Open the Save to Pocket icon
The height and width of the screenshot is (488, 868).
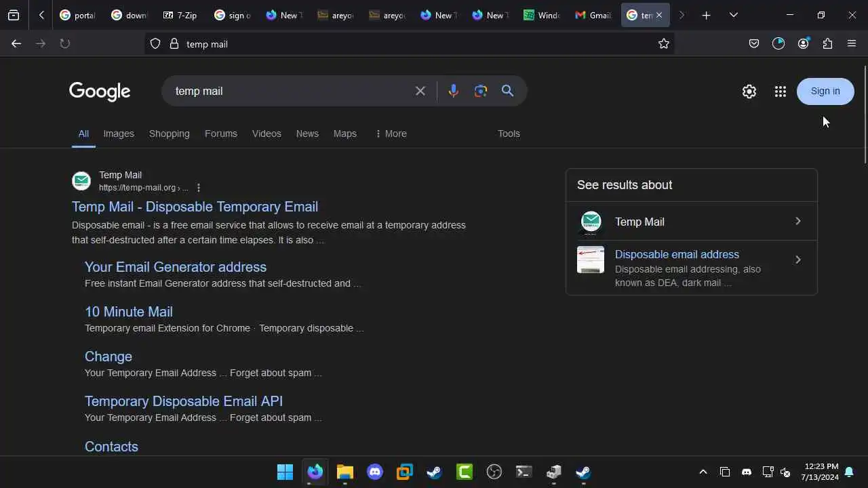click(x=754, y=43)
